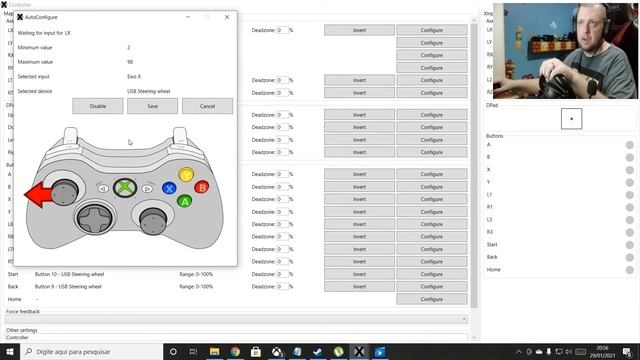
Task: Focus the LX row Deadzone field
Action: (282, 30)
